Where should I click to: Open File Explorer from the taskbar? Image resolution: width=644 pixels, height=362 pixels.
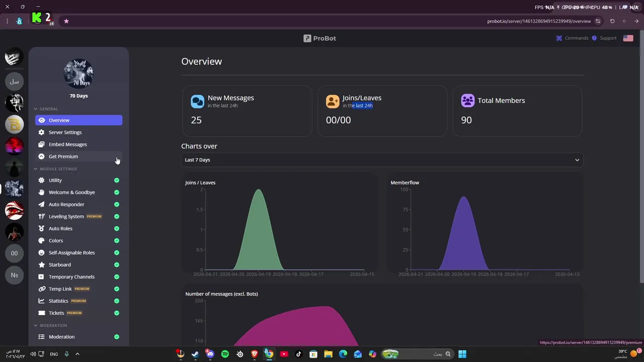328,354
